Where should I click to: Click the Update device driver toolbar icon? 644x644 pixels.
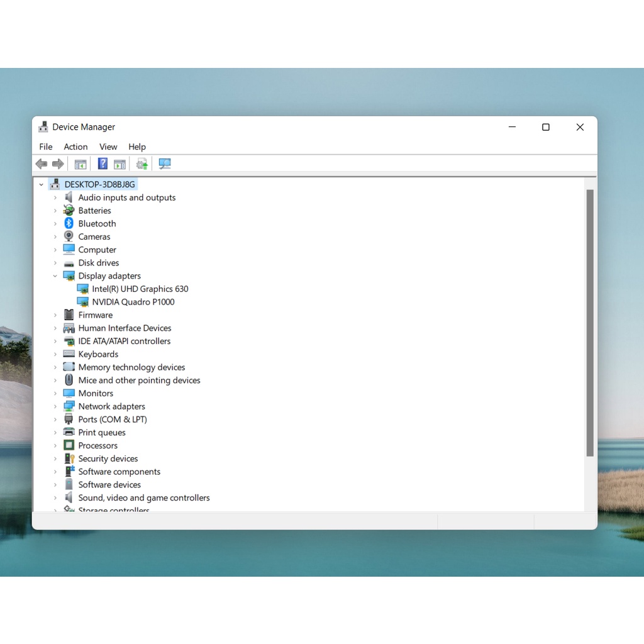point(142,164)
